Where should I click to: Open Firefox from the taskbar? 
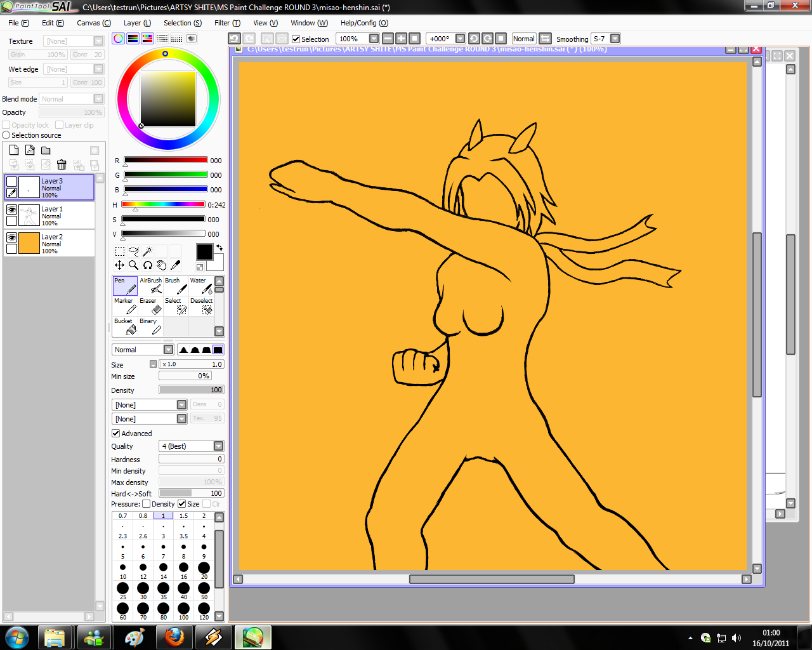point(174,637)
